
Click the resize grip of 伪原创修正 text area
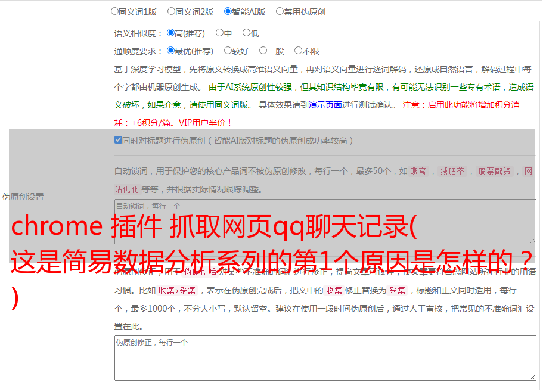click(533, 377)
